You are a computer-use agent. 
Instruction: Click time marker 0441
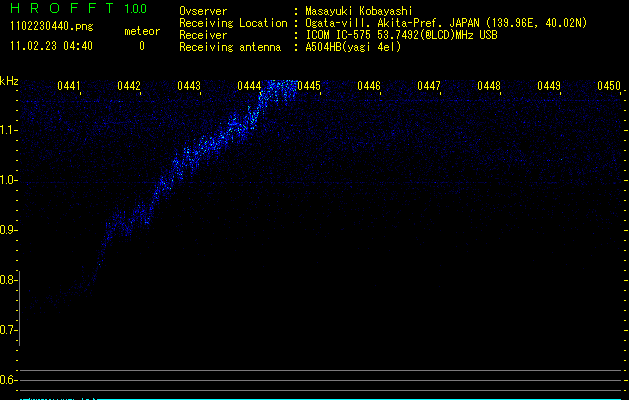pos(69,86)
